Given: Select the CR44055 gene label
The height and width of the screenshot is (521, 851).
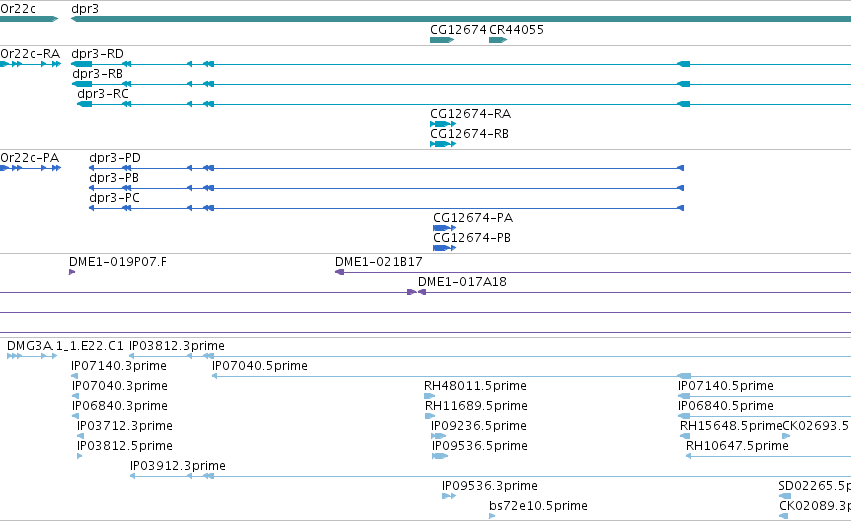Looking at the screenshot, I should click(x=516, y=29).
